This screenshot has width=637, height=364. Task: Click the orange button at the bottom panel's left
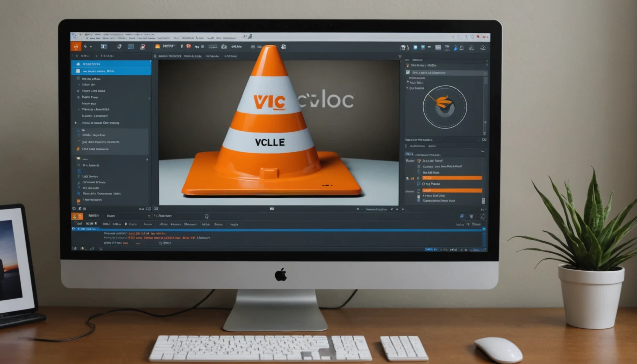tap(77, 216)
